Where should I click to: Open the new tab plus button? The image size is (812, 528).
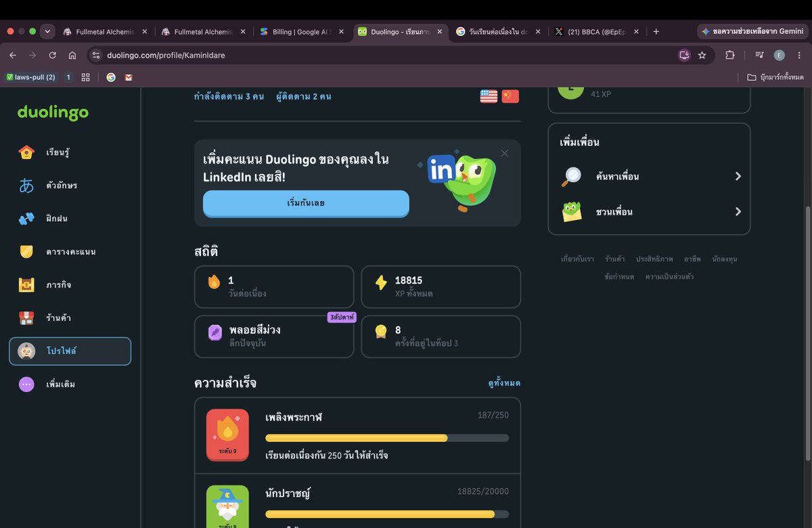click(656, 31)
